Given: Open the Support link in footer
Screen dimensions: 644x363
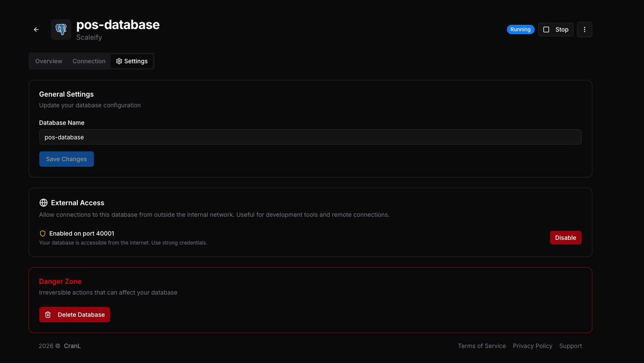Looking at the screenshot, I should tap(570, 346).
